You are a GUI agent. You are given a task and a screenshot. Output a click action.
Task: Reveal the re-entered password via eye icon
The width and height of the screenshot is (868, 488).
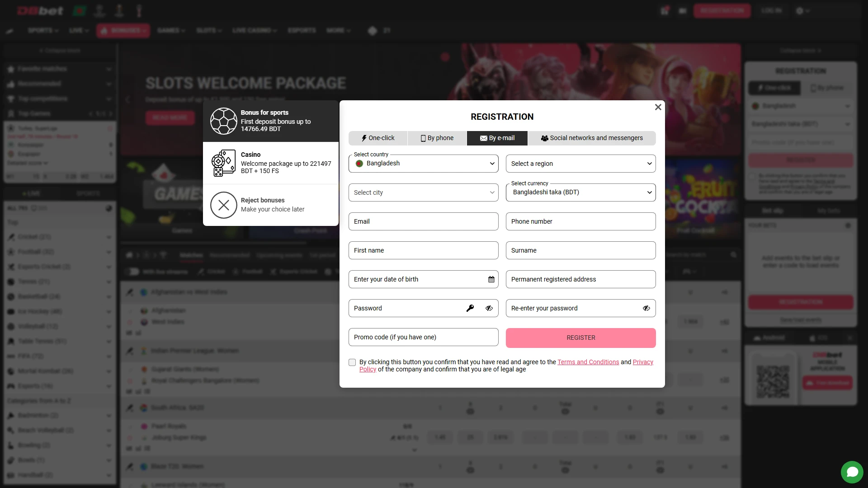(x=646, y=308)
